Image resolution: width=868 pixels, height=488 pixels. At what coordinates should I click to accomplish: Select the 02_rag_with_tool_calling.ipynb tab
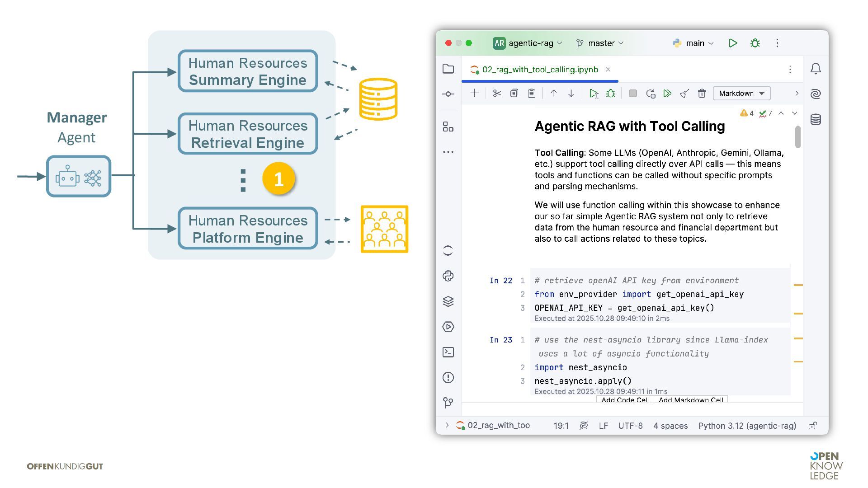(x=540, y=70)
